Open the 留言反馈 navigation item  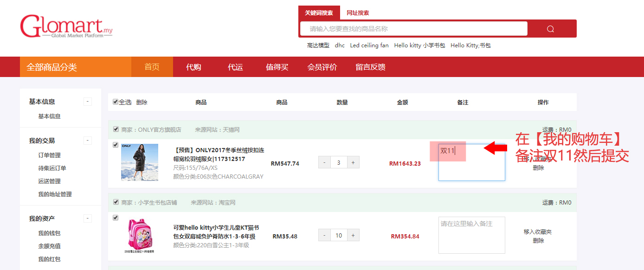coord(370,67)
